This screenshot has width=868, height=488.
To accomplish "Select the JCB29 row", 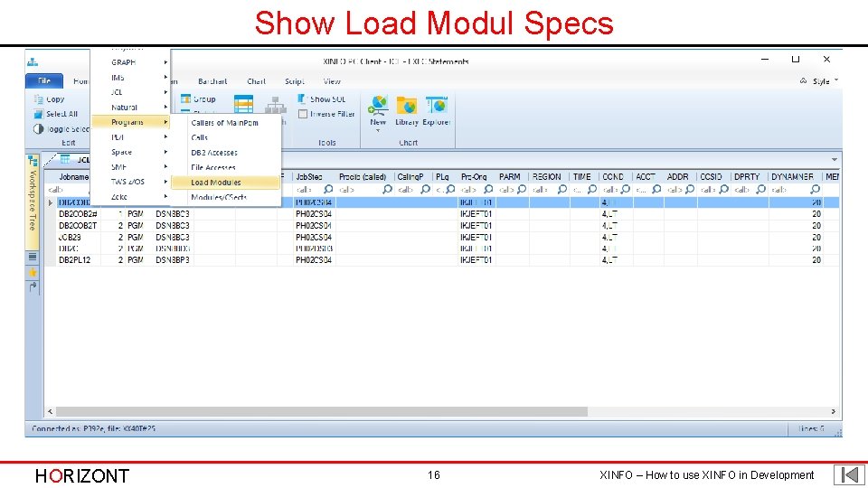I will tap(442, 238).
